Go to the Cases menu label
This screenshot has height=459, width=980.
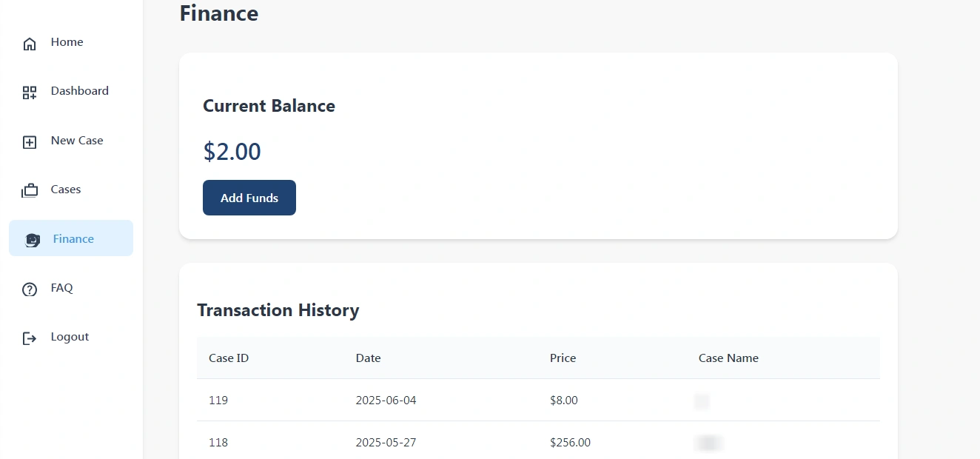click(x=66, y=190)
